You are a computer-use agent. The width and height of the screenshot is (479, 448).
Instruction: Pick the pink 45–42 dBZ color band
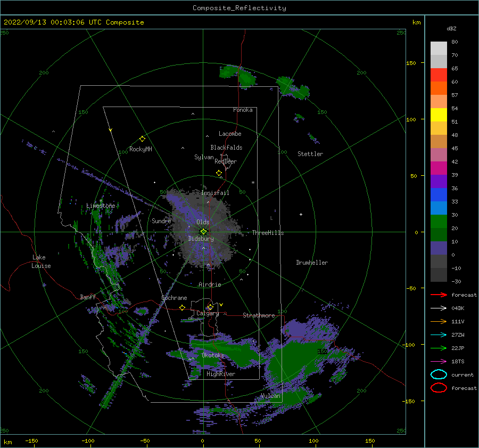[x=439, y=155]
